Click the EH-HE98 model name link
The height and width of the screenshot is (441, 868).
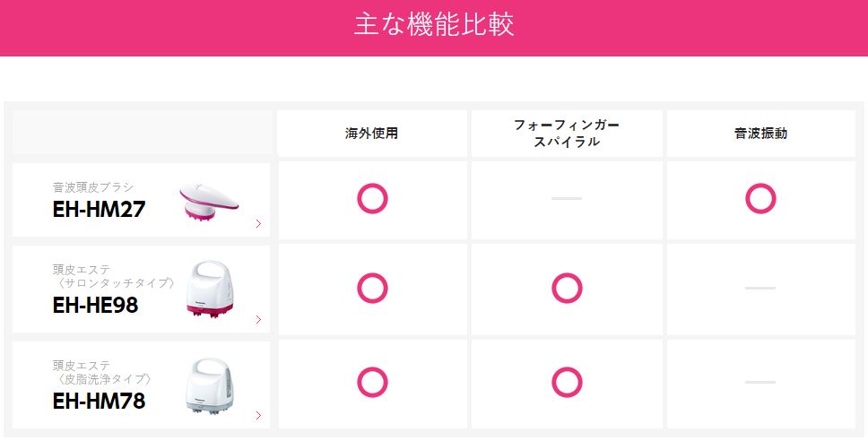(96, 306)
